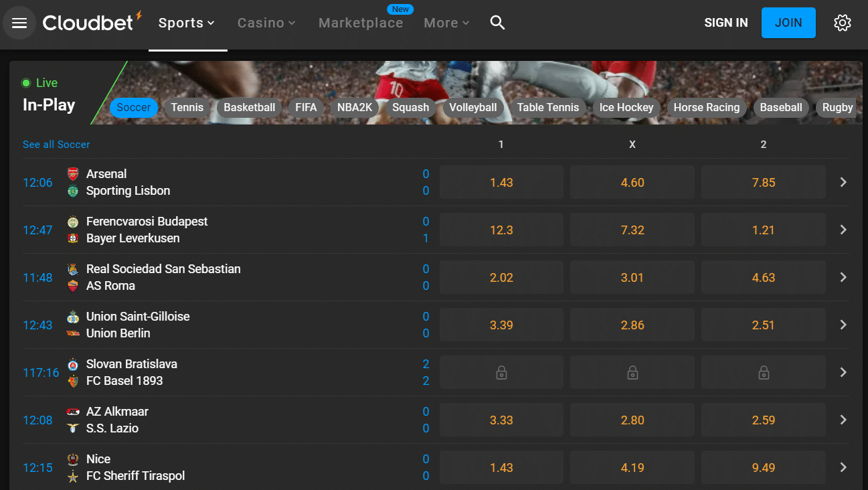Select the FIFA in-play tab

[306, 107]
